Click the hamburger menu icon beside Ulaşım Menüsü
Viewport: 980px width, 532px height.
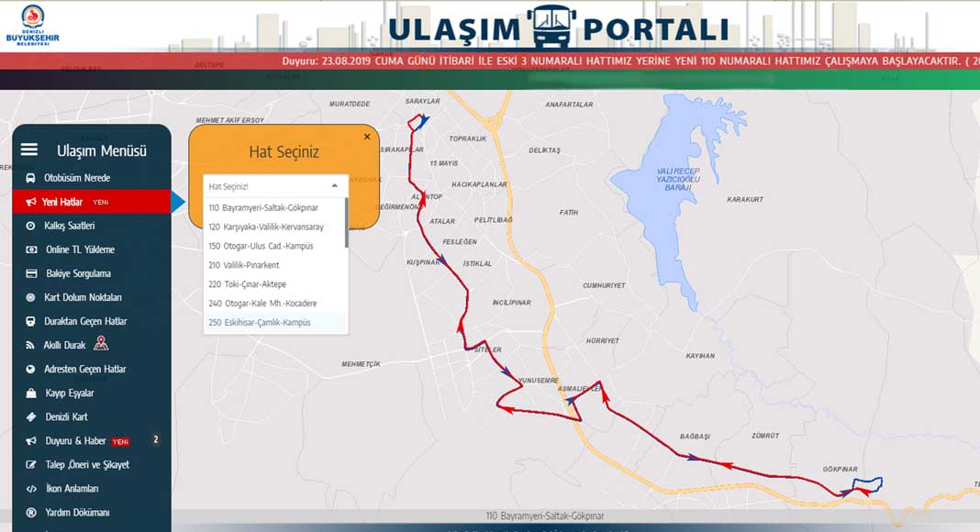(29, 150)
